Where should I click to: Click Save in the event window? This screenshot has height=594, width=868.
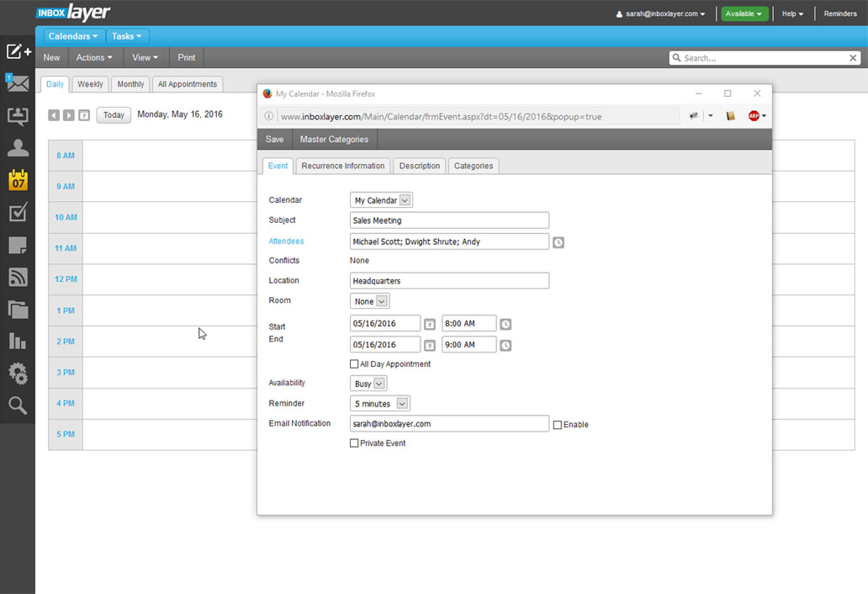(274, 140)
